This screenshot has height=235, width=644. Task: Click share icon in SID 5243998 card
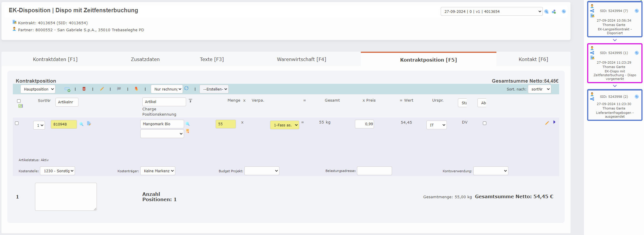[x=592, y=99]
